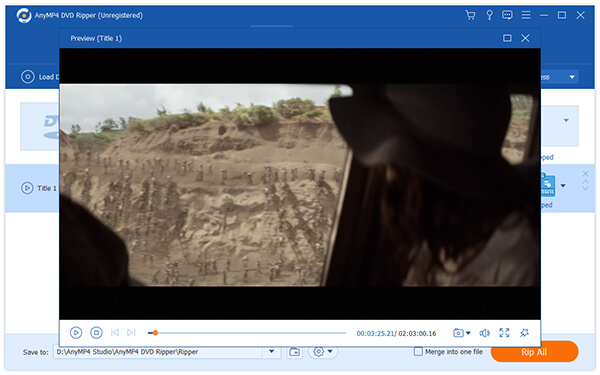This screenshot has width=600, height=375.
Task: Skip to the next chapter
Action: click(131, 333)
